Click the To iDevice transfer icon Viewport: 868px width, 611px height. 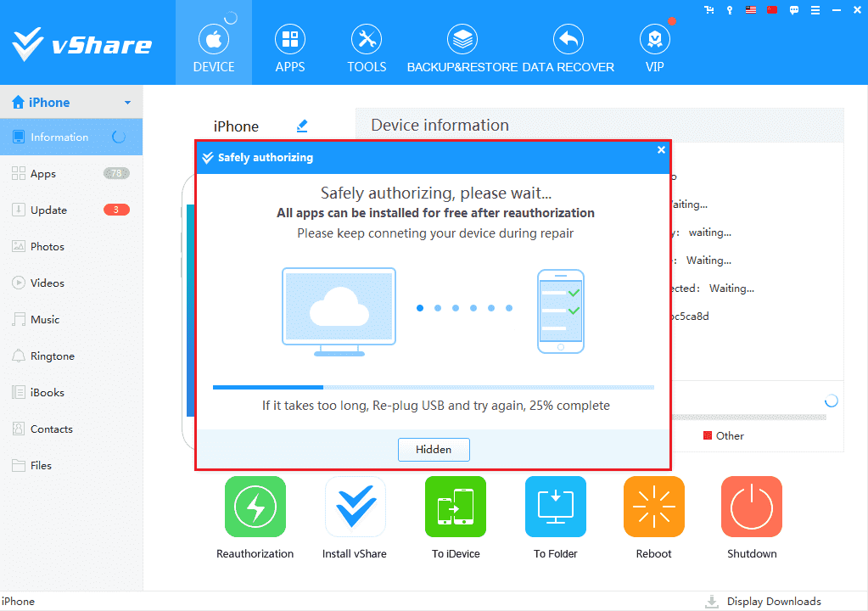[x=456, y=507]
